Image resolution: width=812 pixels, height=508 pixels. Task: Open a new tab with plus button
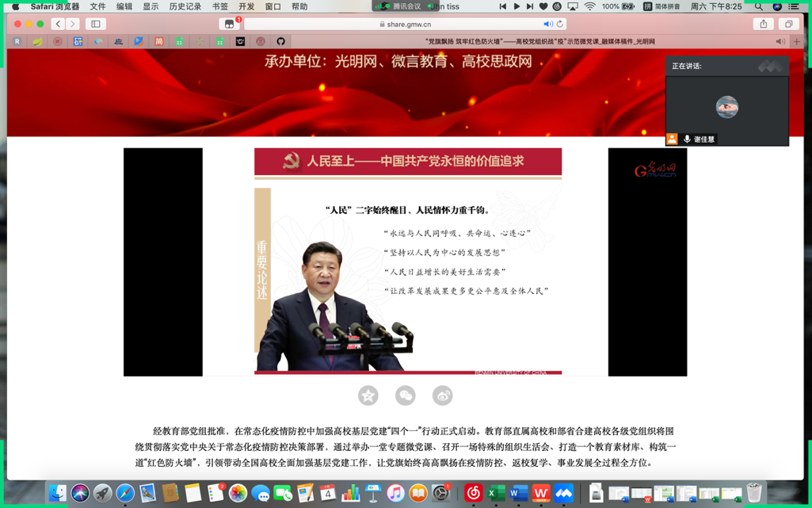click(797, 41)
